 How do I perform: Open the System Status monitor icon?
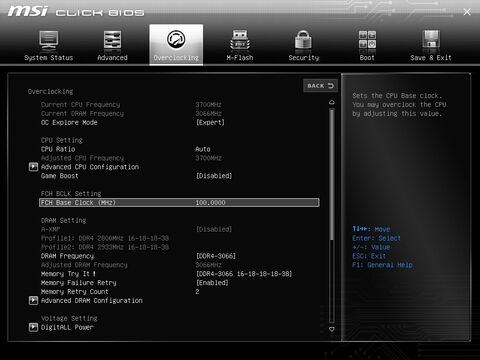[x=49, y=40]
